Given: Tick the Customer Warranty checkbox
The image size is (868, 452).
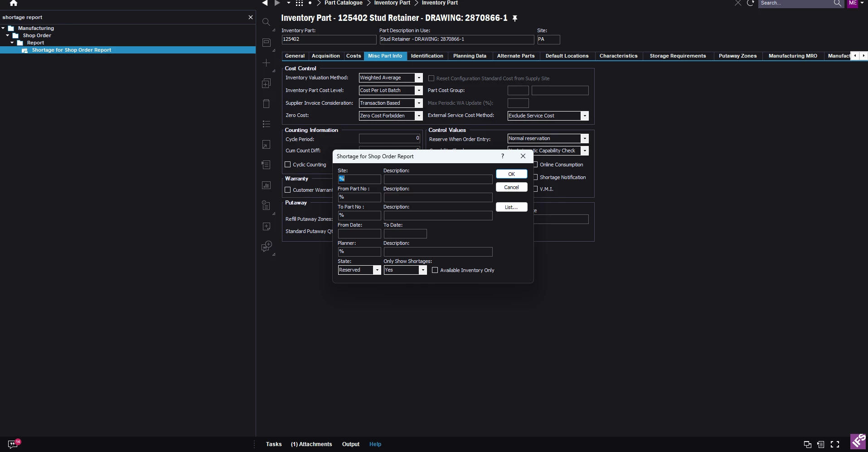Looking at the screenshot, I should [x=288, y=190].
